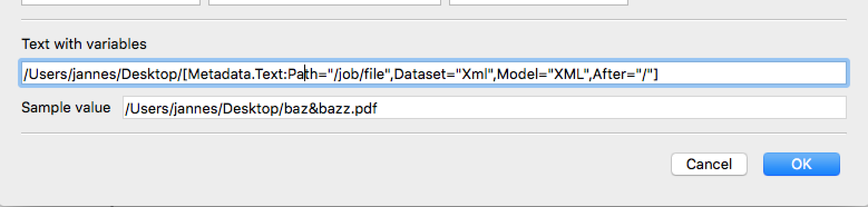868x207 pixels.
Task: Click the 'Text with variables' label
Action: point(84,44)
